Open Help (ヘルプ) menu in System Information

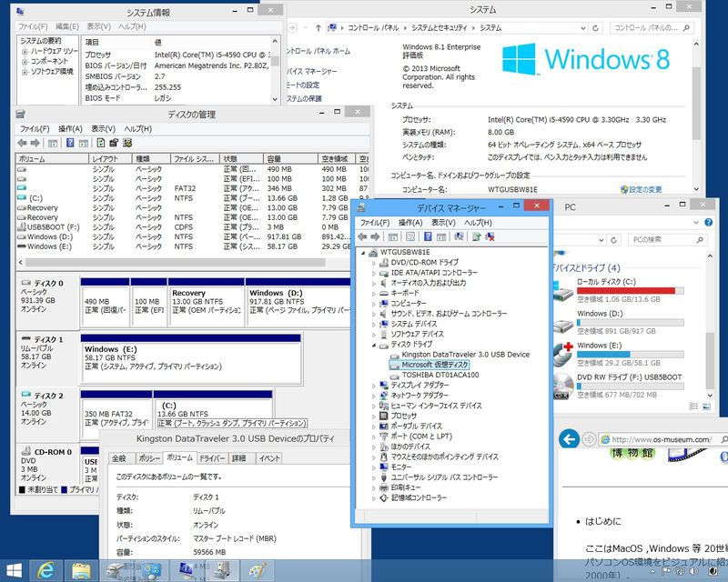[x=132, y=27]
